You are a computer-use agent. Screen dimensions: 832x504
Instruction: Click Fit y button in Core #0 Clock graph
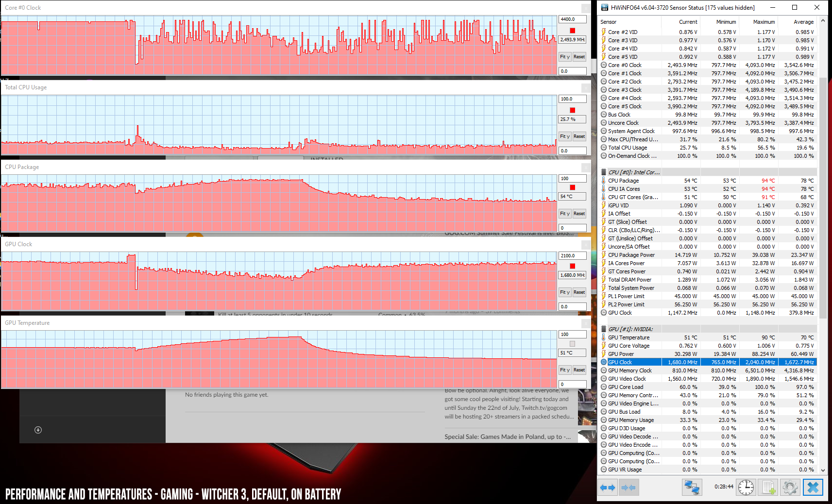(565, 57)
